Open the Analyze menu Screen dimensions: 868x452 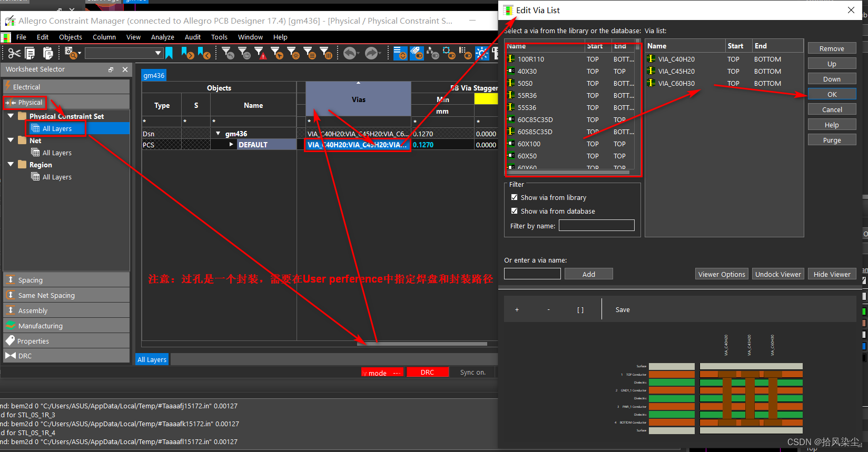163,37
